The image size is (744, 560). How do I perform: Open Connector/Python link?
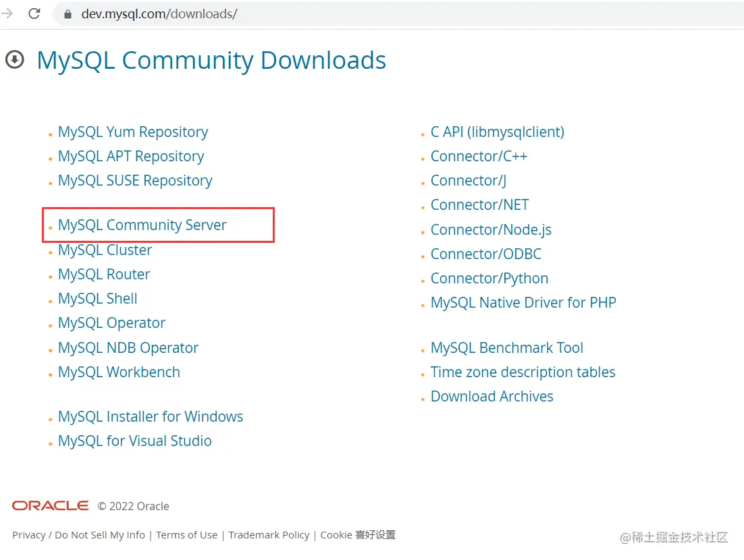click(489, 279)
